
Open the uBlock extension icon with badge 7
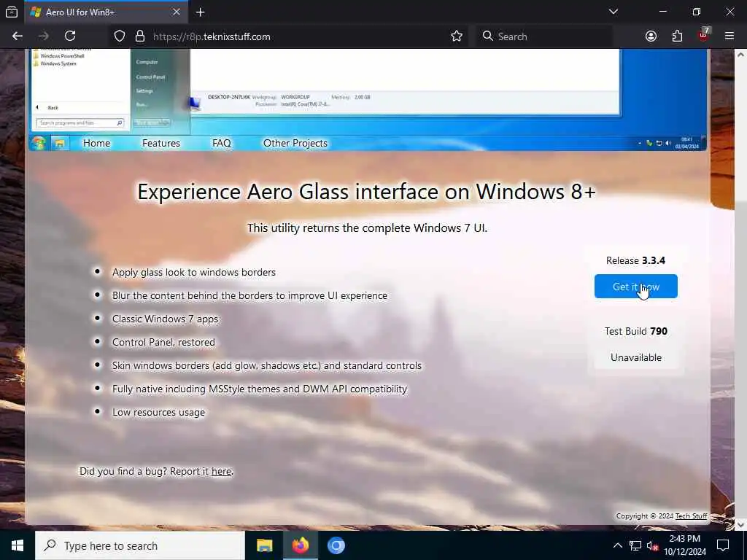(x=704, y=35)
